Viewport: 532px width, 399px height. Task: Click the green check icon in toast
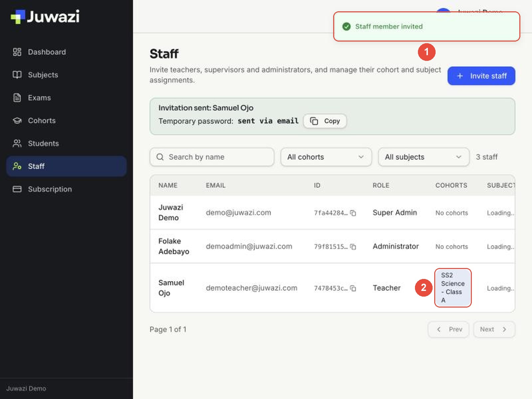346,27
